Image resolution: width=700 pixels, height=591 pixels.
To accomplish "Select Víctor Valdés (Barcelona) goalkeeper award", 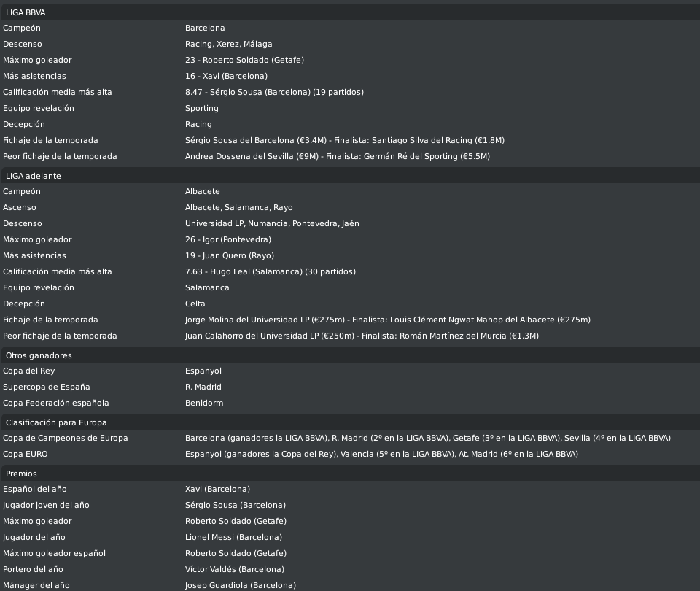I will click(235, 569).
